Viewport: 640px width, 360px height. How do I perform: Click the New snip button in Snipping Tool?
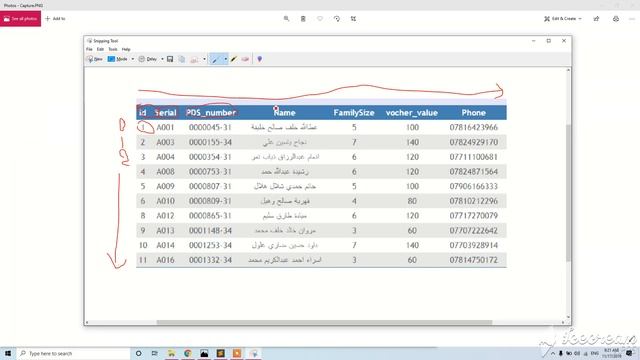point(94,59)
